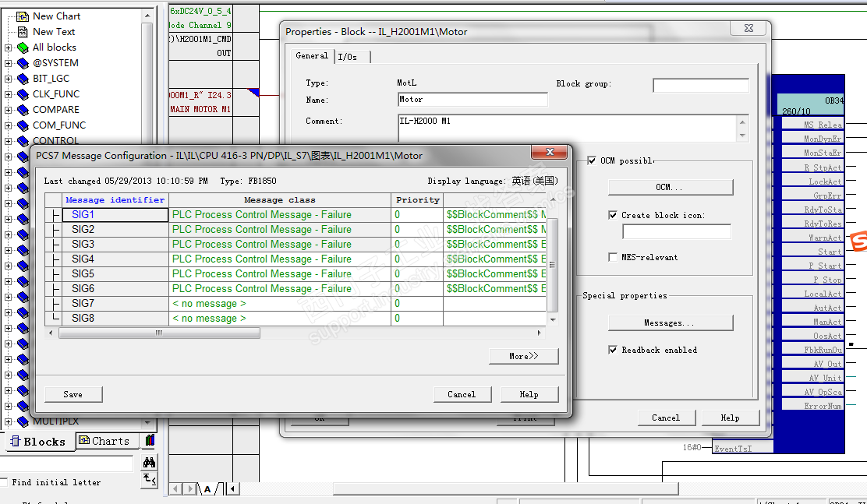
Task: Click the message table horizontal scrollbar thumb
Action: (x=159, y=333)
